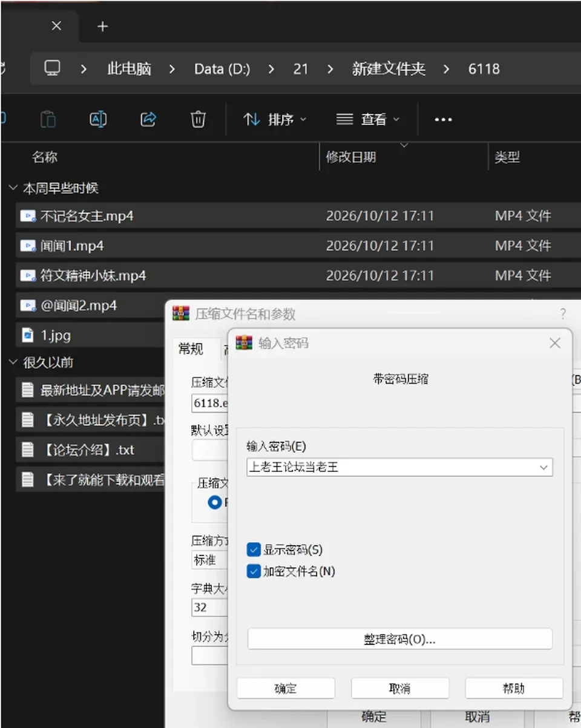
Task: Open the 查看 view dropdown
Action: pos(369,119)
